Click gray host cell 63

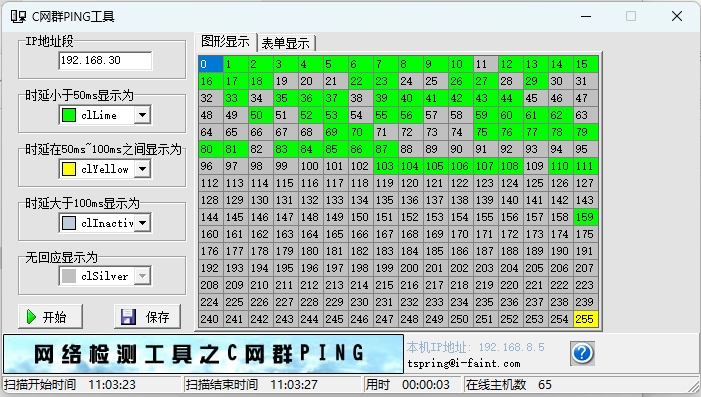pos(586,115)
